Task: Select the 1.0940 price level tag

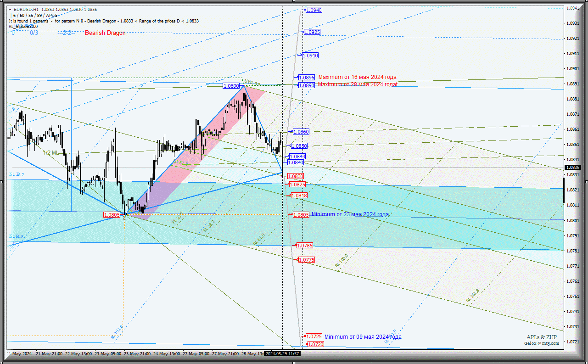Action: tap(314, 10)
